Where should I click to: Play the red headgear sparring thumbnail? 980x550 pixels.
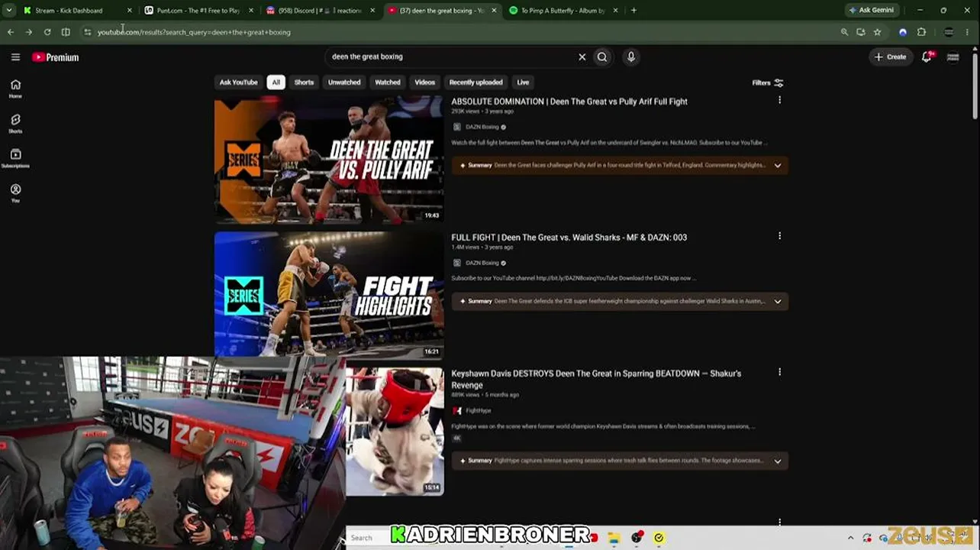[395, 432]
